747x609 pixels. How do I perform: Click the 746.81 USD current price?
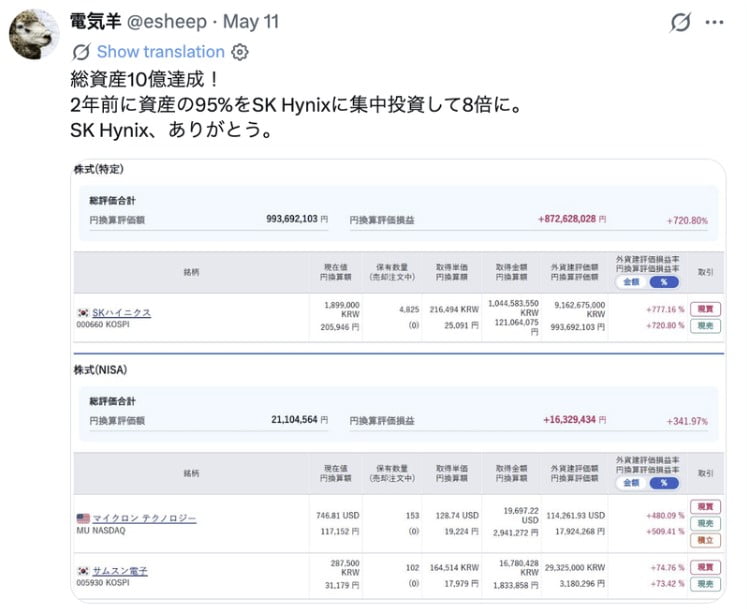point(337,516)
